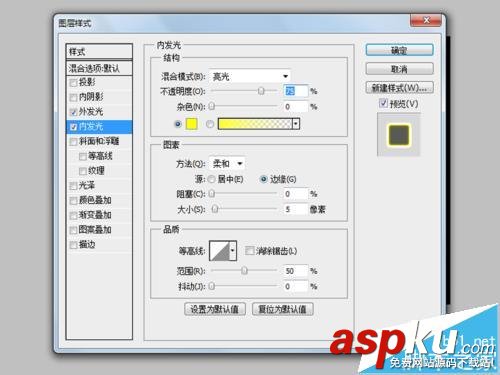Click the 范围 value field

(296, 271)
